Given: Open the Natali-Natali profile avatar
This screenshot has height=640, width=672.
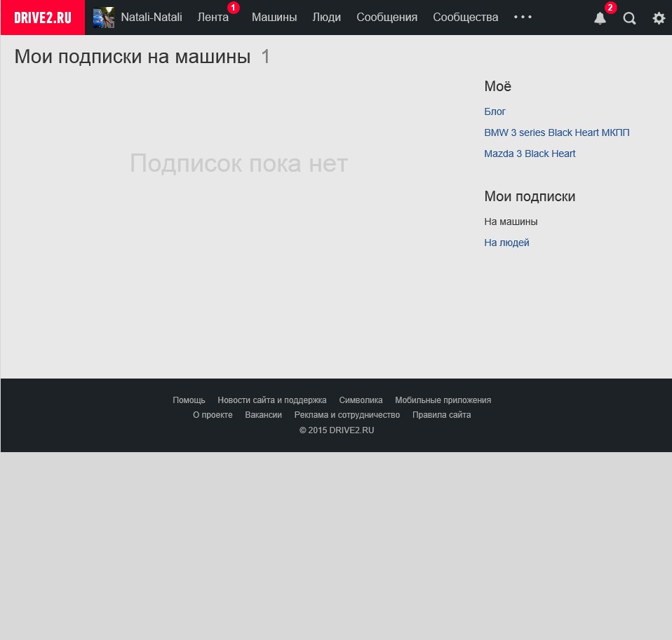Looking at the screenshot, I should (104, 18).
